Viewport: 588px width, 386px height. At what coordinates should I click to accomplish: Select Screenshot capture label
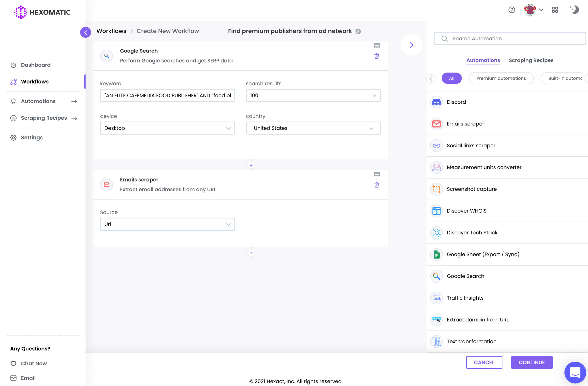coord(472,189)
